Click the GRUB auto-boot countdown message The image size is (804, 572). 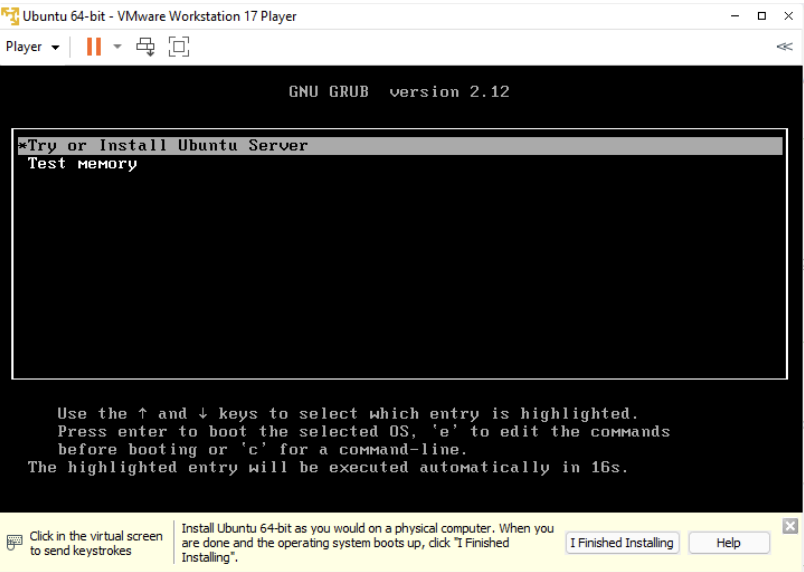pos(328,468)
